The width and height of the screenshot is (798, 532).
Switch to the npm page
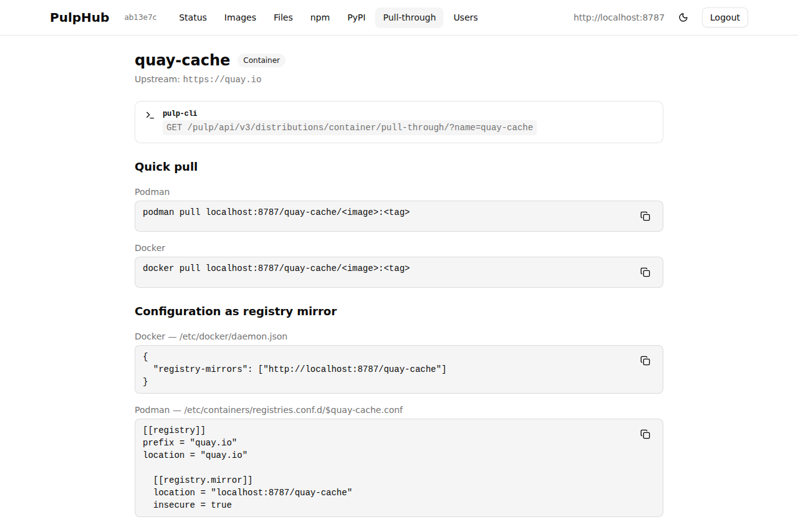click(x=320, y=17)
